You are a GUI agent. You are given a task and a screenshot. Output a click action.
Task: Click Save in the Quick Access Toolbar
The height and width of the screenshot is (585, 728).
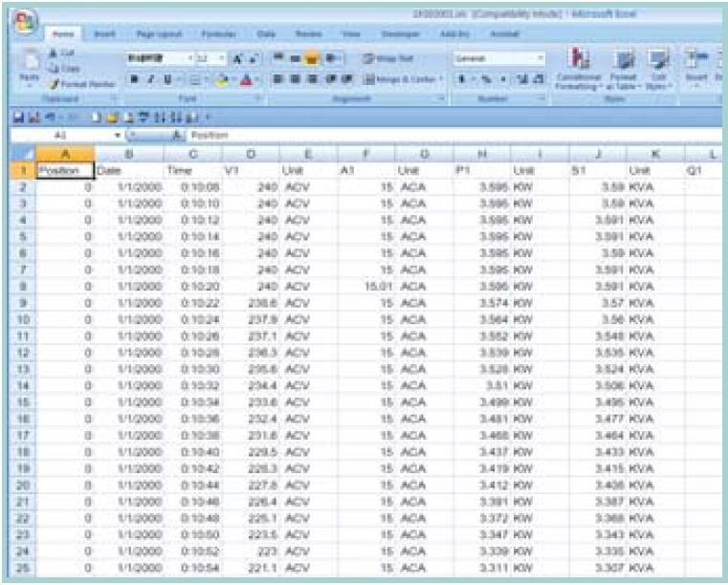(17, 119)
